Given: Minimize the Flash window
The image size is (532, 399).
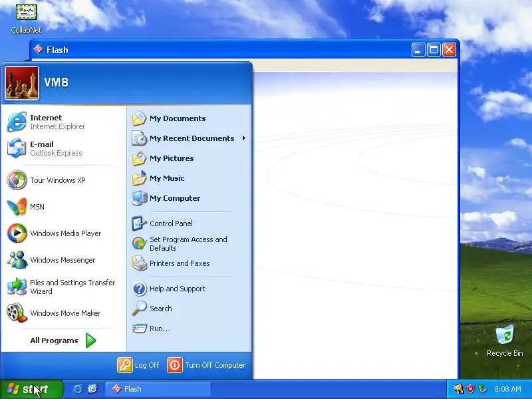Looking at the screenshot, I should [418, 50].
